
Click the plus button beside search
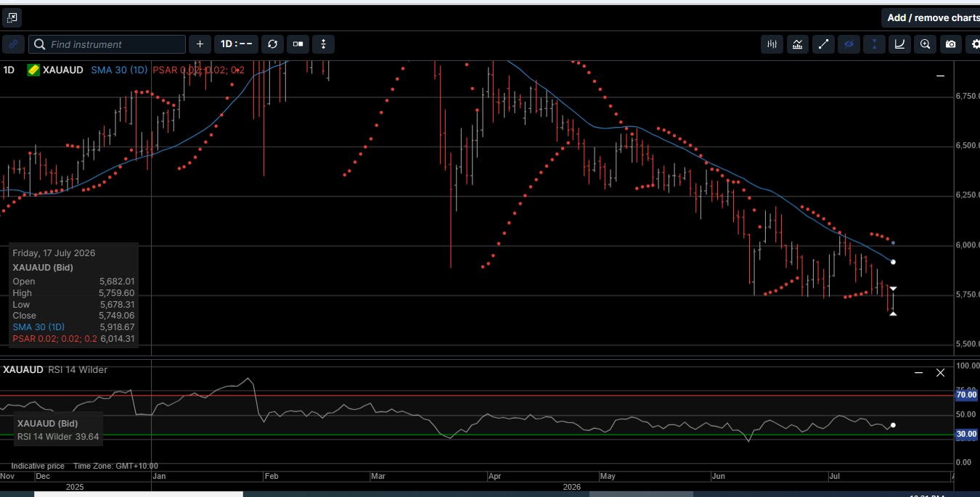200,44
